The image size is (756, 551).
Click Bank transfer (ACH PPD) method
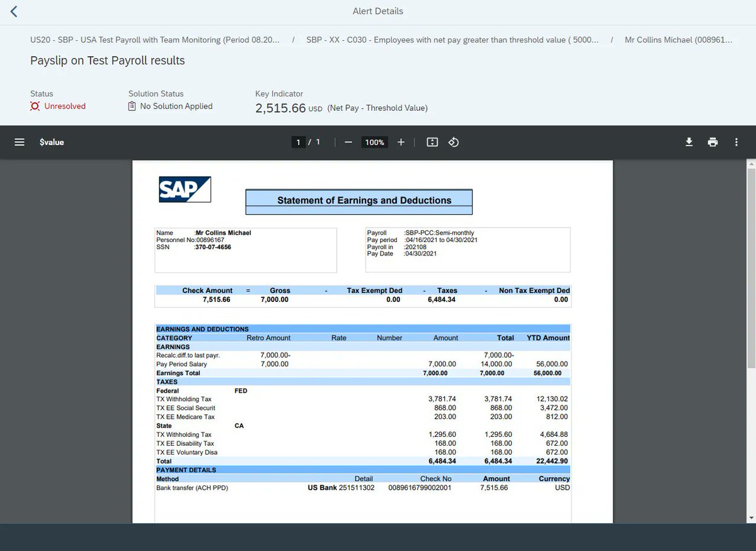click(x=192, y=488)
